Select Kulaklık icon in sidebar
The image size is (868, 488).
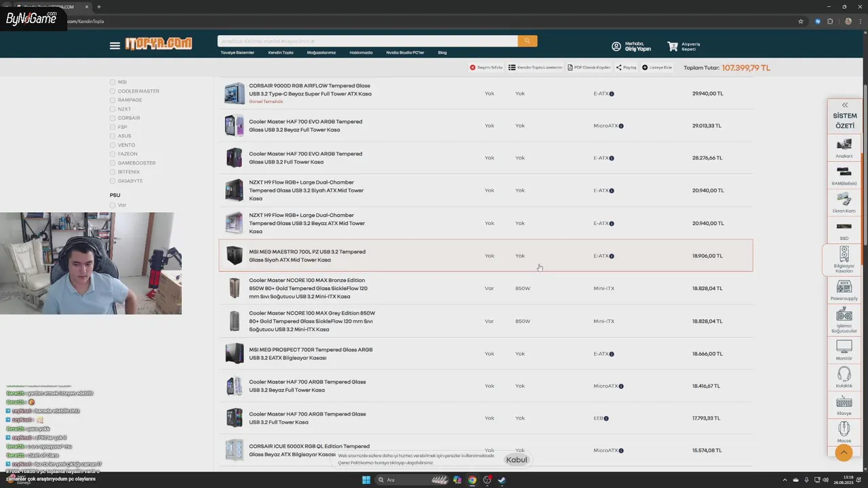(x=844, y=374)
